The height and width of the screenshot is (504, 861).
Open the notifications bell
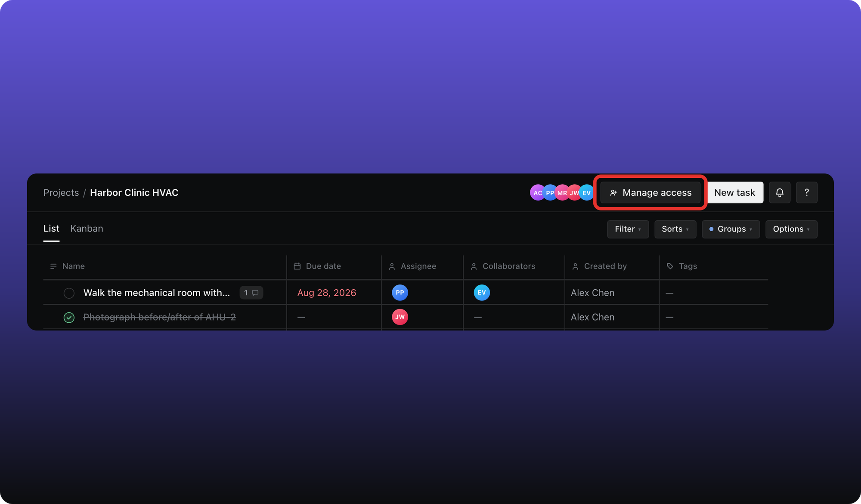pyautogui.click(x=779, y=192)
